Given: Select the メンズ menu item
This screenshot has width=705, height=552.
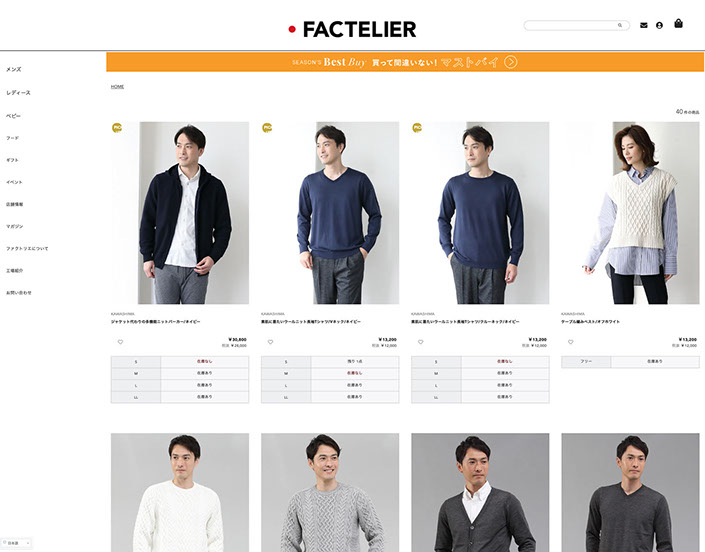Looking at the screenshot, I should pos(13,69).
